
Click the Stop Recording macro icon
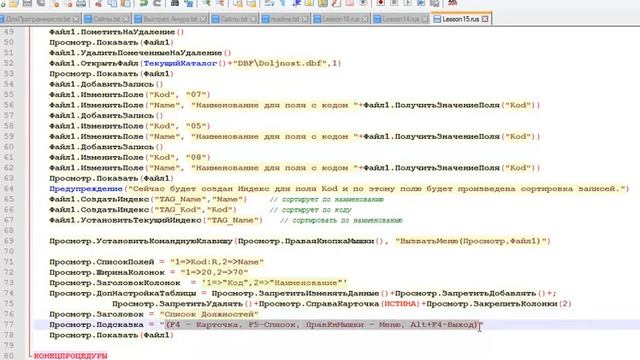[394, 3]
